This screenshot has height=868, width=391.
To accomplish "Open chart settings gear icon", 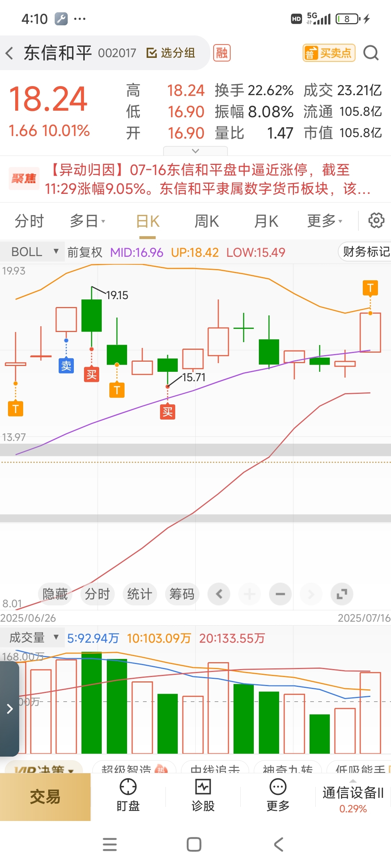I will coord(376,220).
